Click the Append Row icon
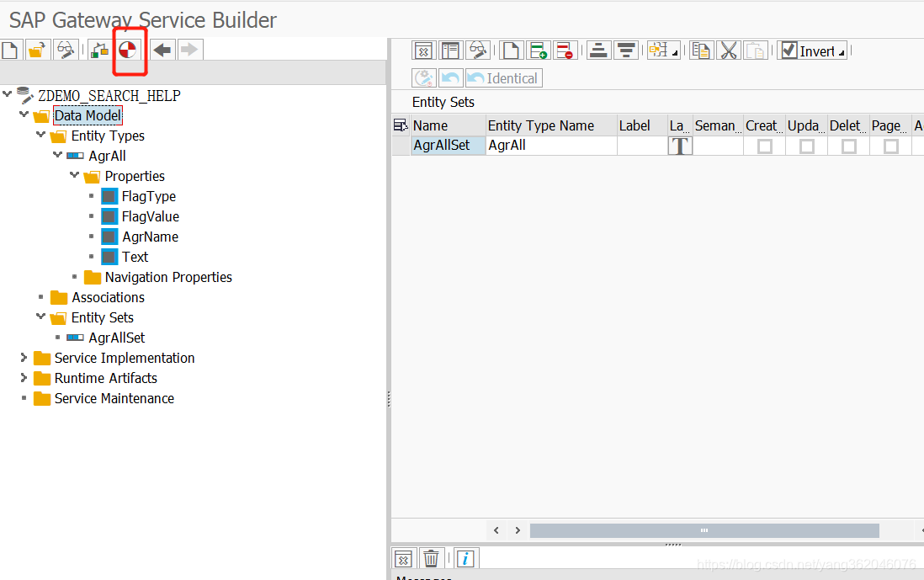The width and height of the screenshot is (924, 580). [538, 51]
